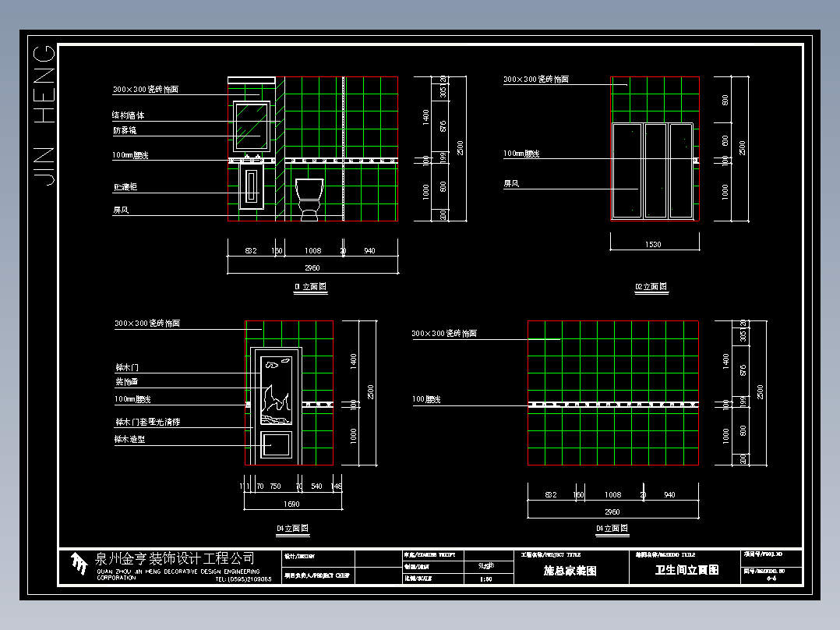Select the '装饰画' annotation label

coord(127,382)
